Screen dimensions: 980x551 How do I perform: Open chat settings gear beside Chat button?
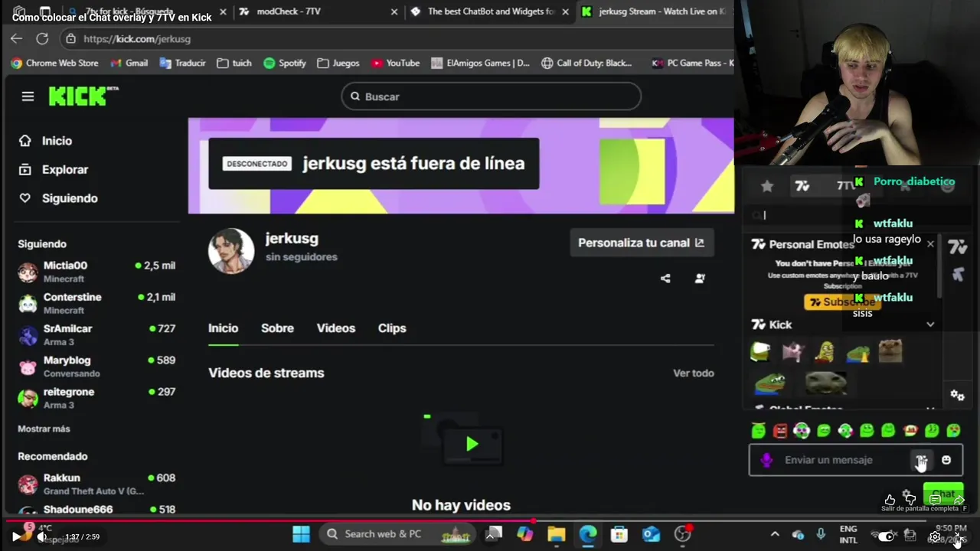(907, 495)
